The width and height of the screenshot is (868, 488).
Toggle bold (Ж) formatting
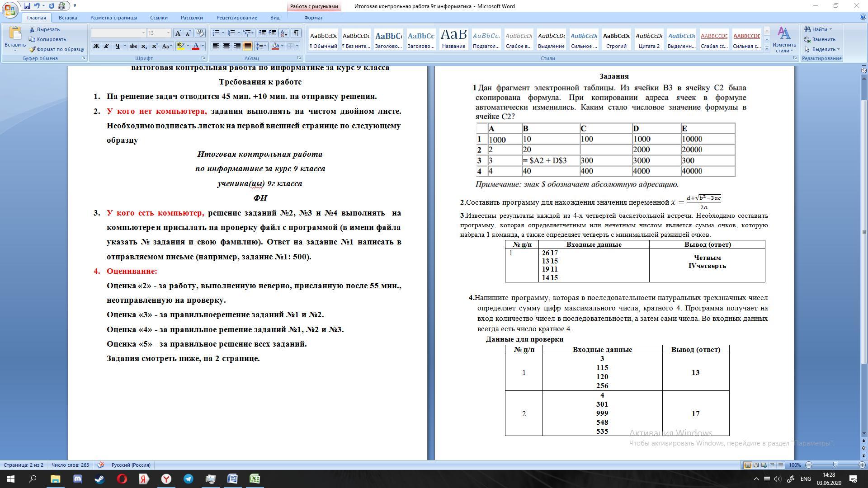click(96, 46)
